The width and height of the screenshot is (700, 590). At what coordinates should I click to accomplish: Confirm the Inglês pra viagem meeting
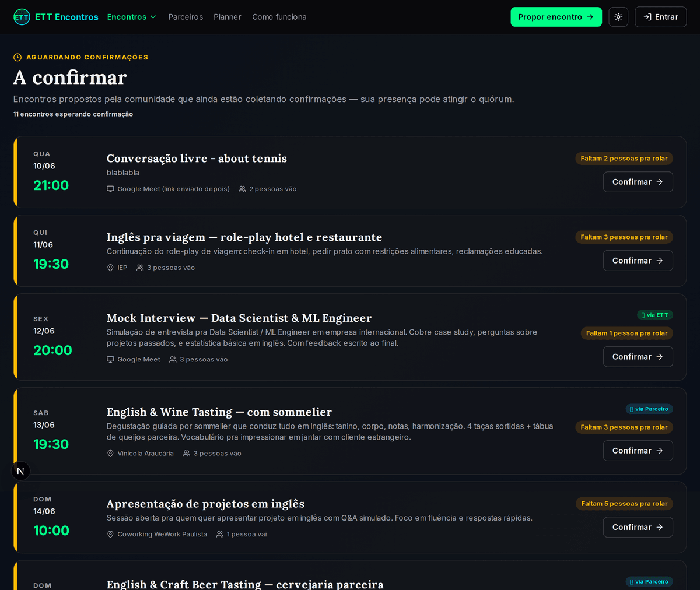point(638,261)
